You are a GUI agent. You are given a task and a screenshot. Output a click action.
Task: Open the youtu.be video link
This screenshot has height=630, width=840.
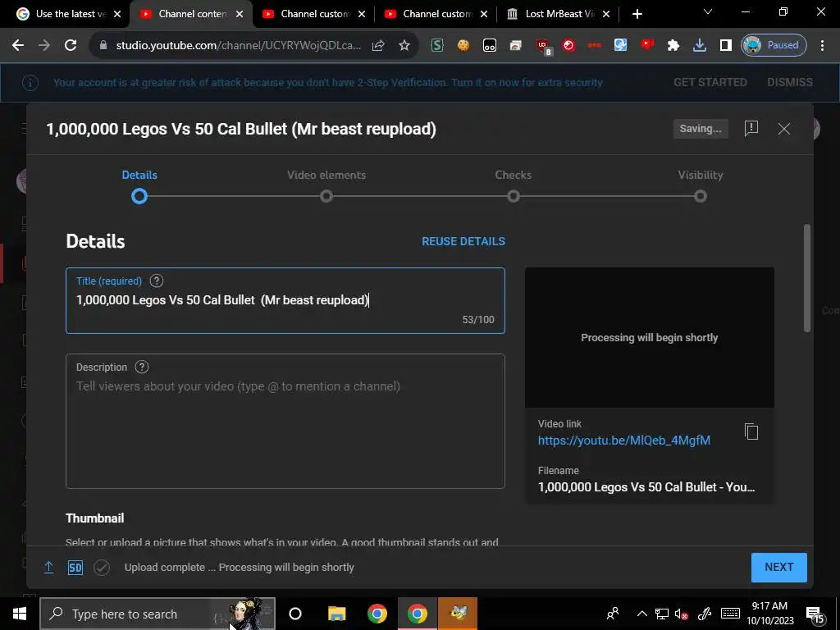[x=624, y=441]
